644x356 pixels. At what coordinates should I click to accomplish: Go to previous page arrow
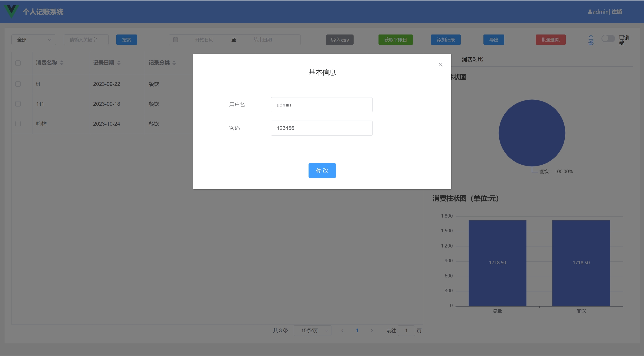343,331
